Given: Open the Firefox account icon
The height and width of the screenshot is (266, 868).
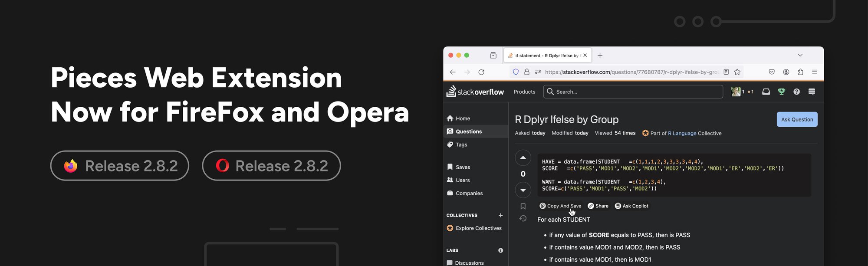Looking at the screenshot, I should (x=786, y=72).
